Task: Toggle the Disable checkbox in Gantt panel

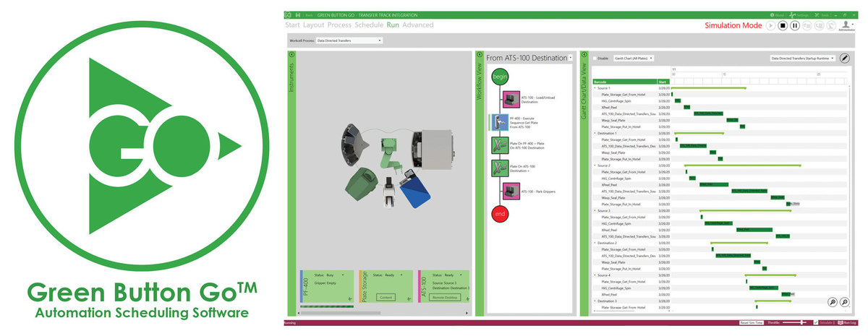Action: [x=595, y=58]
